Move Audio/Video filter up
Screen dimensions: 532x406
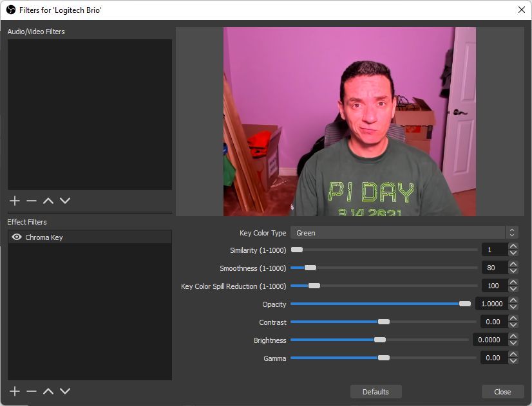click(x=48, y=201)
